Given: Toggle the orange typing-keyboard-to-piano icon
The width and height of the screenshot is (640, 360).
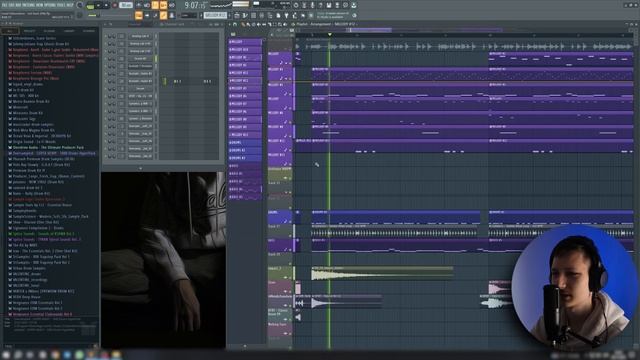Looking at the screenshot, I should 139,16.
